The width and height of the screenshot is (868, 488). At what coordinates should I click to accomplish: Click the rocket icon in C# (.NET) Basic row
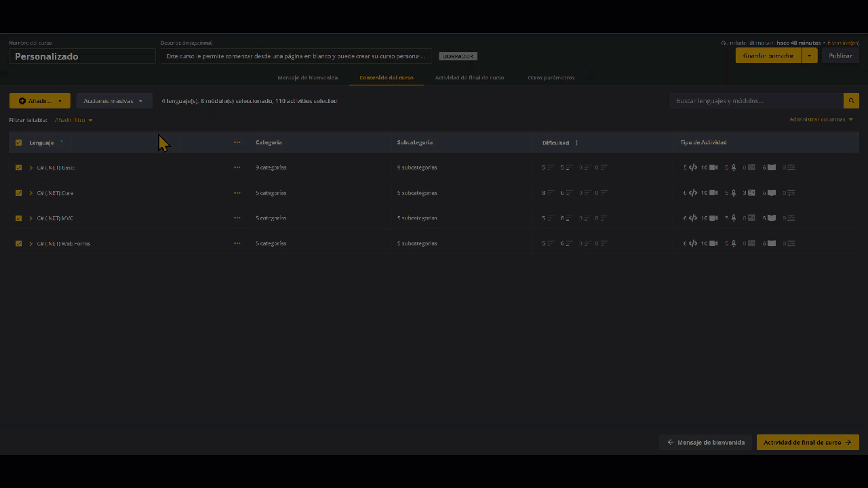[733, 167]
